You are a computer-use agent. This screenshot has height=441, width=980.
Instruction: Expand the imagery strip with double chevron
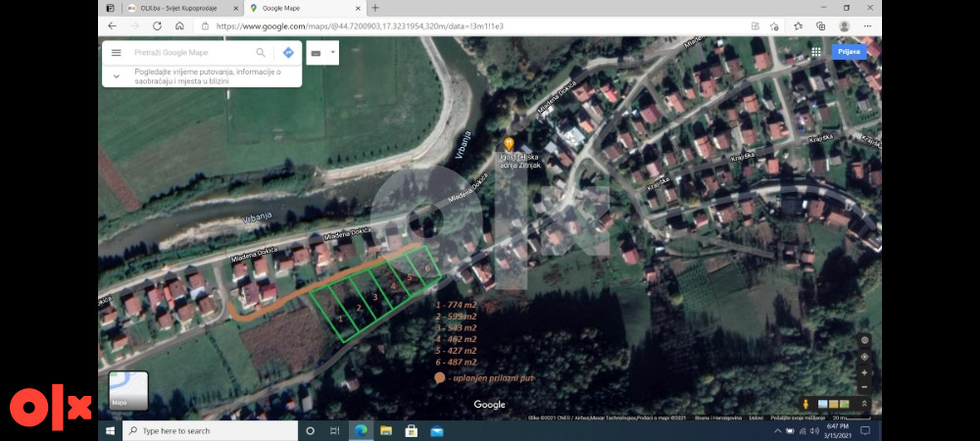pyautogui.click(x=864, y=404)
